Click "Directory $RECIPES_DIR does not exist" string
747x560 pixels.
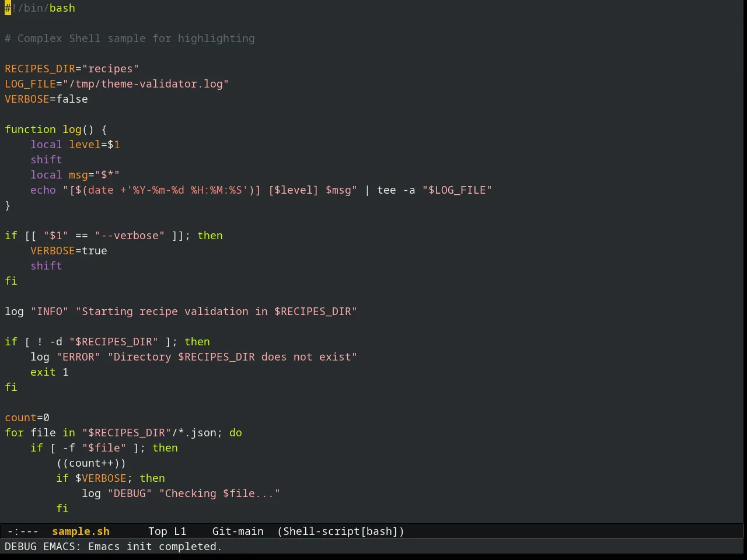(232, 357)
